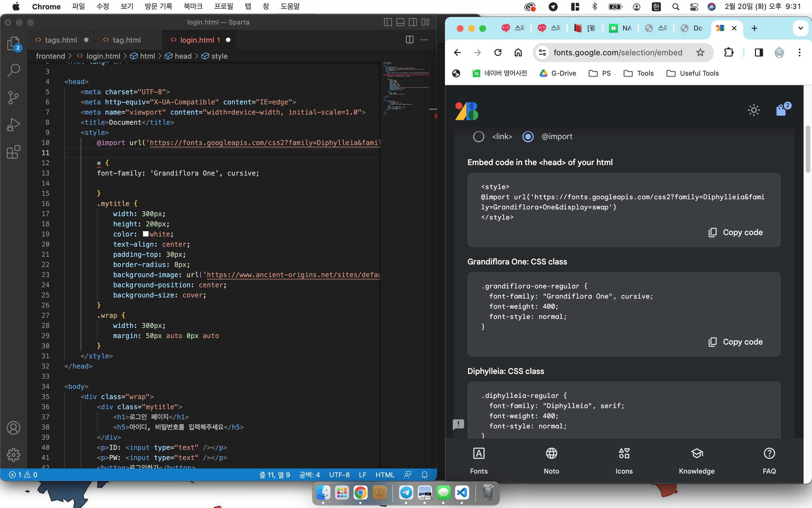The height and width of the screenshot is (508, 812).
Task: Bookmark this page with the star icon
Action: click(x=700, y=52)
